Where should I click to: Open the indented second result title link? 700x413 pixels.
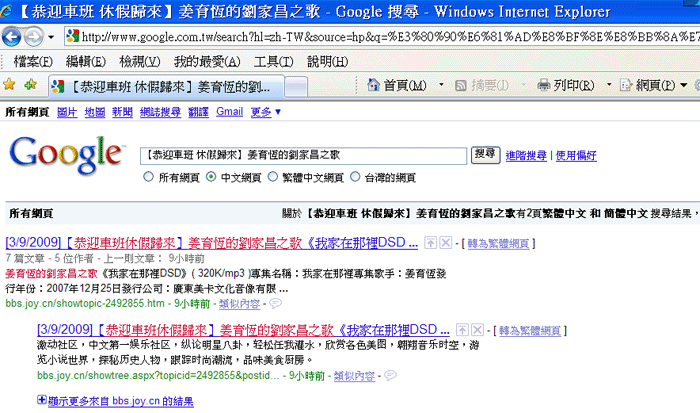click(243, 330)
